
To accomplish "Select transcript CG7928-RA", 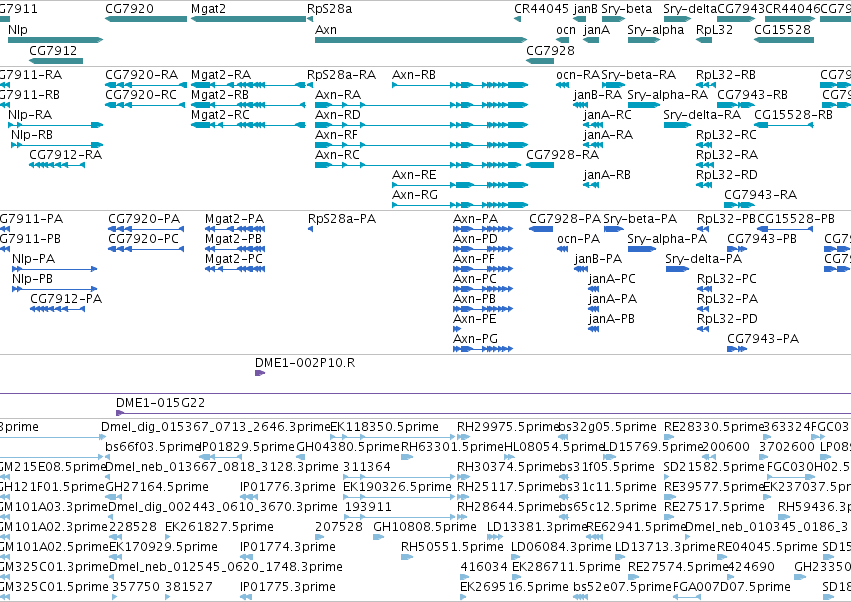I will pyautogui.click(x=562, y=155).
